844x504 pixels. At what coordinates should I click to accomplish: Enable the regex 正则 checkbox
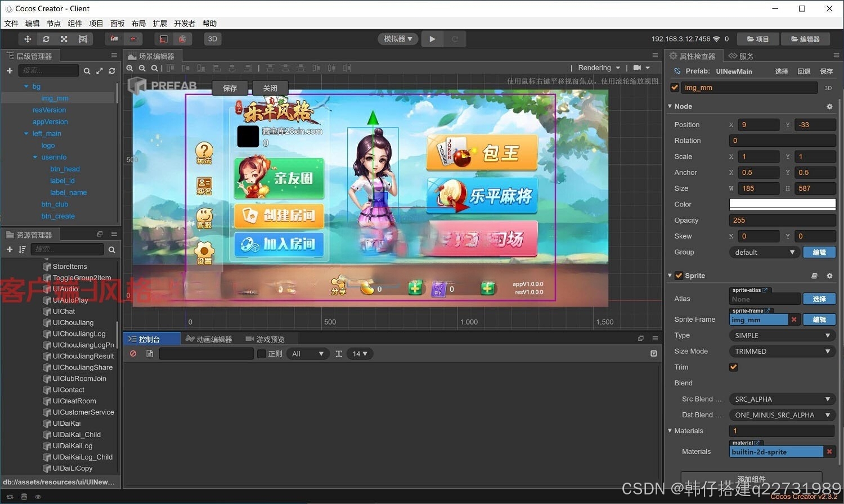click(x=262, y=354)
